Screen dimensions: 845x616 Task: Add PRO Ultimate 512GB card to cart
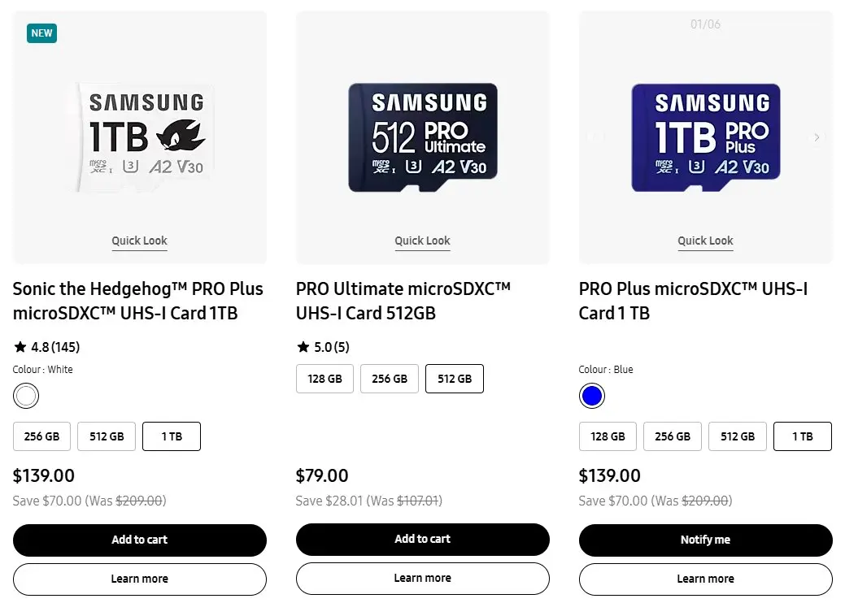pyautogui.click(x=423, y=539)
